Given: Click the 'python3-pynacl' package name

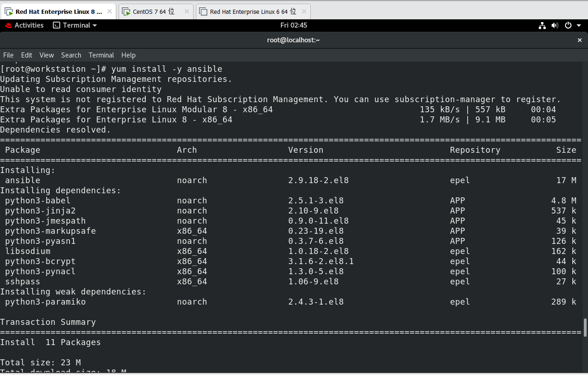Looking at the screenshot, I should click(40, 271).
